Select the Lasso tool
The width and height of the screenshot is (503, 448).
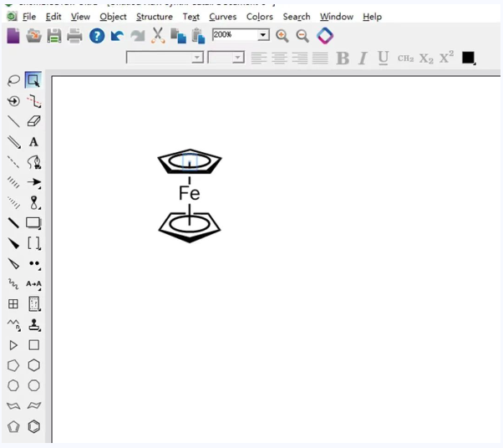[x=13, y=80]
